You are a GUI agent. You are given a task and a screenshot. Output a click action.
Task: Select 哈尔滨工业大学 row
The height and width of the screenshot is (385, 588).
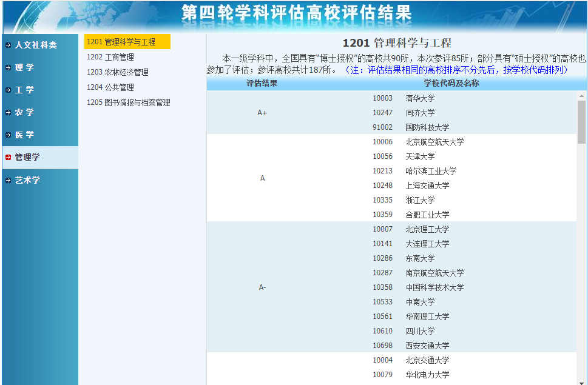pyautogui.click(x=431, y=171)
